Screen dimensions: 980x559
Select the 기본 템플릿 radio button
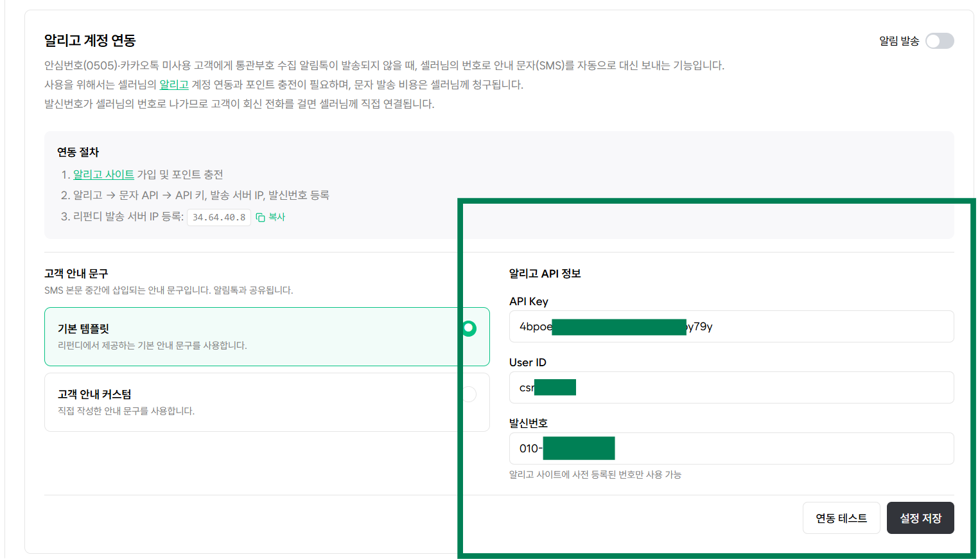click(x=469, y=328)
